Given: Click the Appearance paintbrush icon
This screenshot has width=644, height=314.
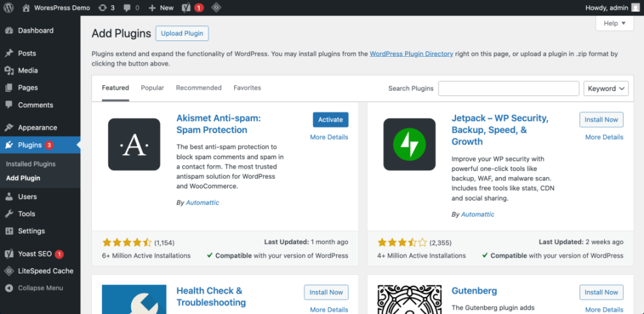Looking at the screenshot, I should pyautogui.click(x=9, y=127).
